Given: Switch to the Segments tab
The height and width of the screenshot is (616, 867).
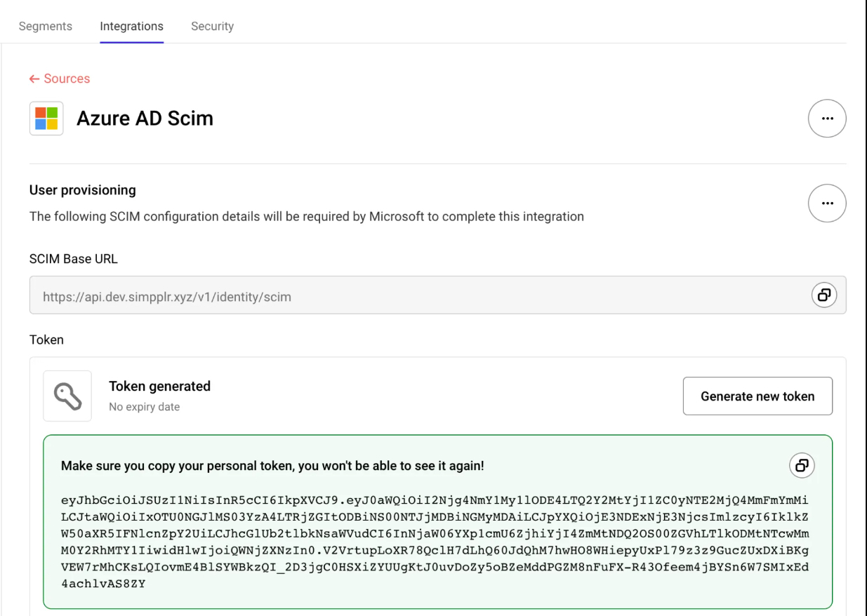Looking at the screenshot, I should click(x=45, y=26).
